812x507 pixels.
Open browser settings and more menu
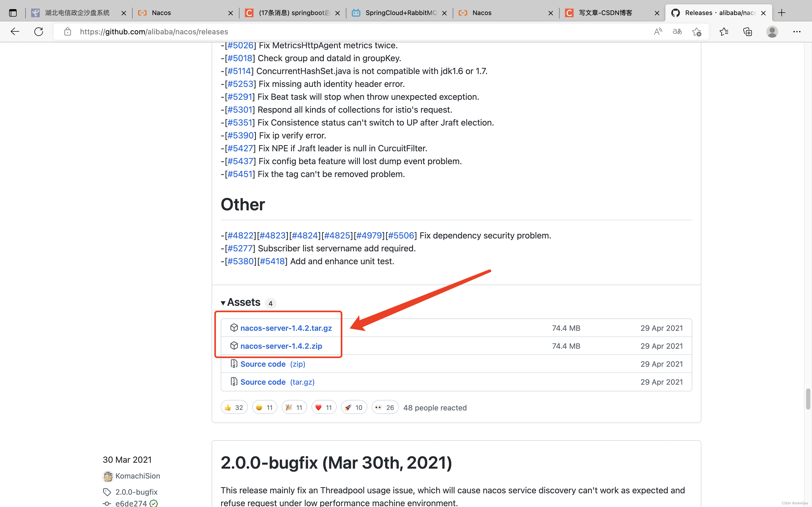click(797, 32)
